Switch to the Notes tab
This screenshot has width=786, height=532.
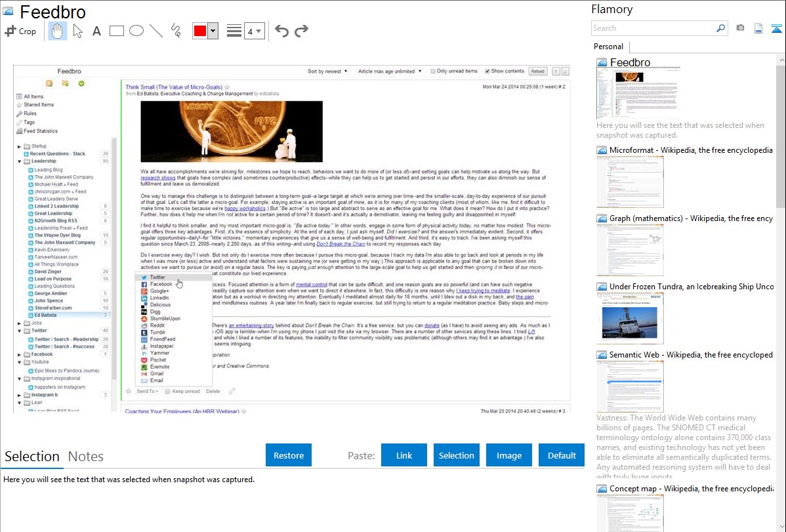(x=86, y=457)
